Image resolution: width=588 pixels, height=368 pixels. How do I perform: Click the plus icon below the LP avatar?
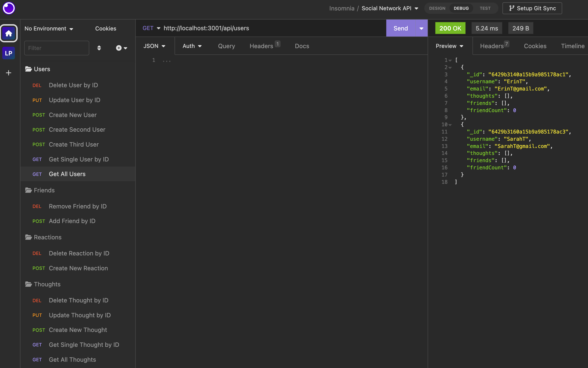point(9,73)
